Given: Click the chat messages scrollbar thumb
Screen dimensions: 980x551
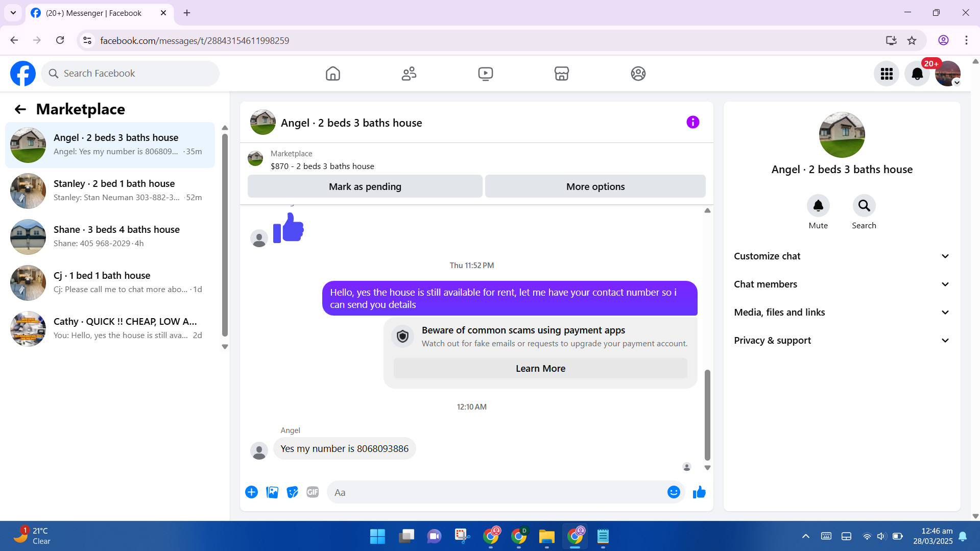Looking at the screenshot, I should [x=707, y=415].
